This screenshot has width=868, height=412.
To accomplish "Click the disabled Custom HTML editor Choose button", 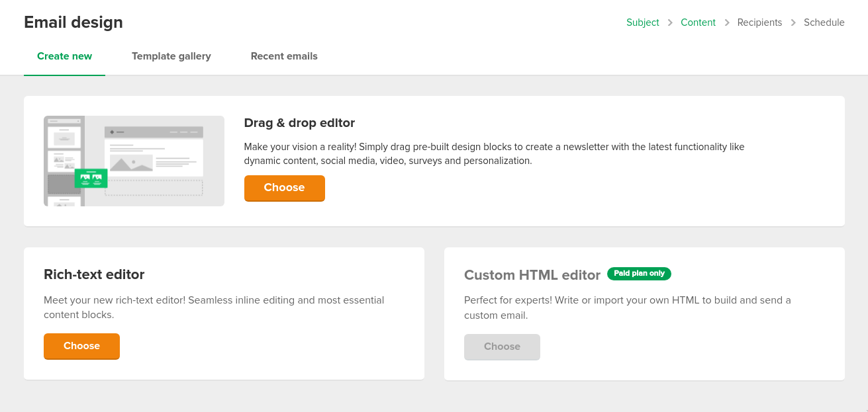I will 502,347.
